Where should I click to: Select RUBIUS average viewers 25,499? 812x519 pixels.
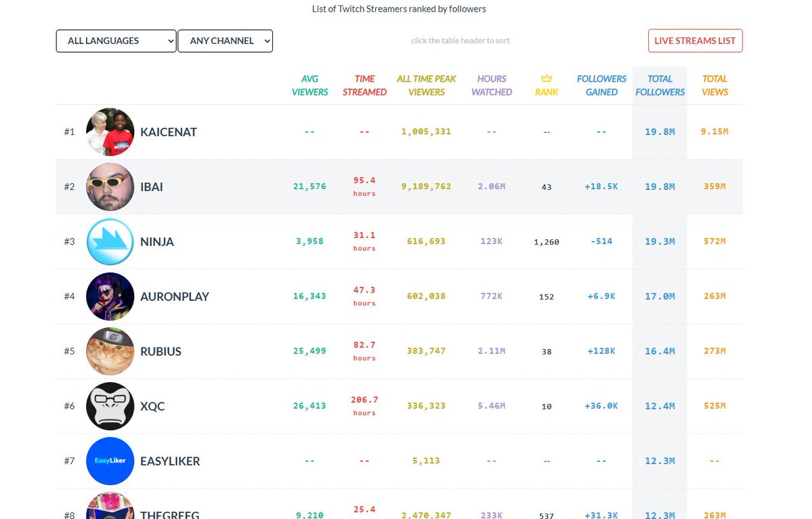point(309,351)
